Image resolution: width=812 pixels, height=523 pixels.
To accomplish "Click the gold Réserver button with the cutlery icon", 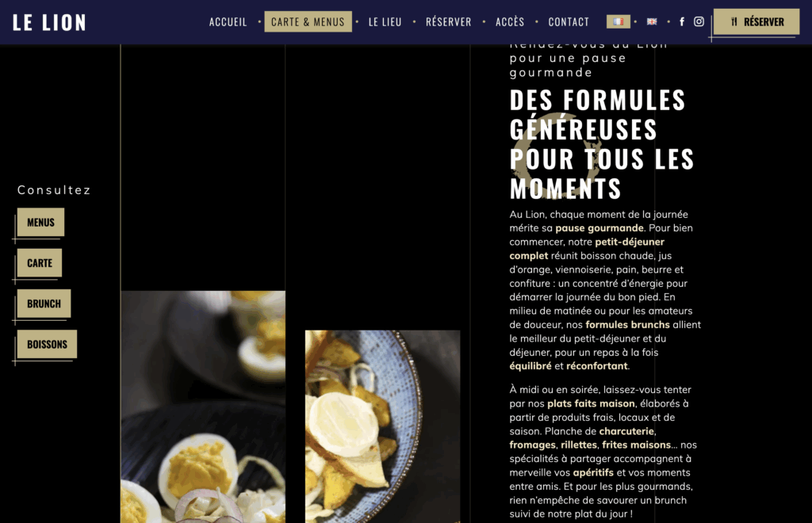I will coord(756,21).
